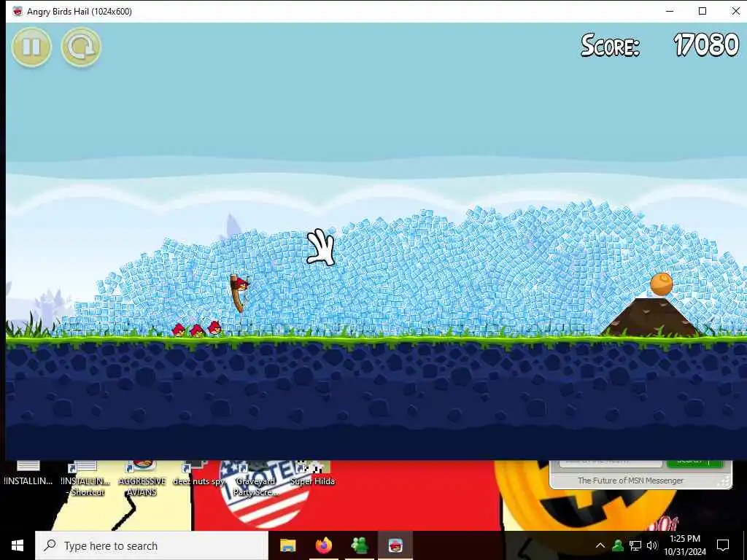This screenshot has width=747, height=560.
Task: Click the red bird loaded on the slingshot
Action: click(x=242, y=284)
